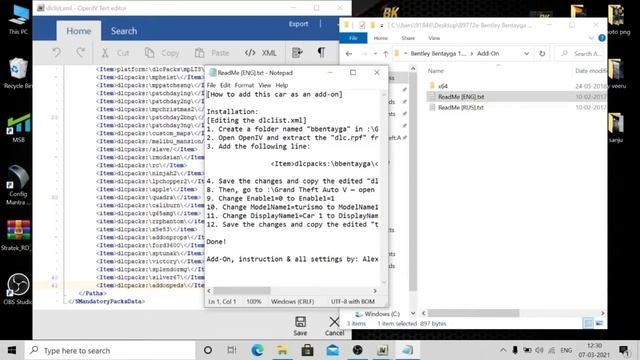Open Windows Start menu
Viewport: 640px width, 360px height.
tap(12, 350)
